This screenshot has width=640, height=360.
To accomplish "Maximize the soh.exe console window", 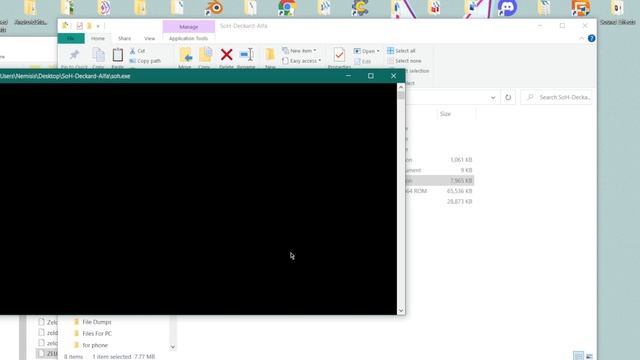I will [371, 76].
